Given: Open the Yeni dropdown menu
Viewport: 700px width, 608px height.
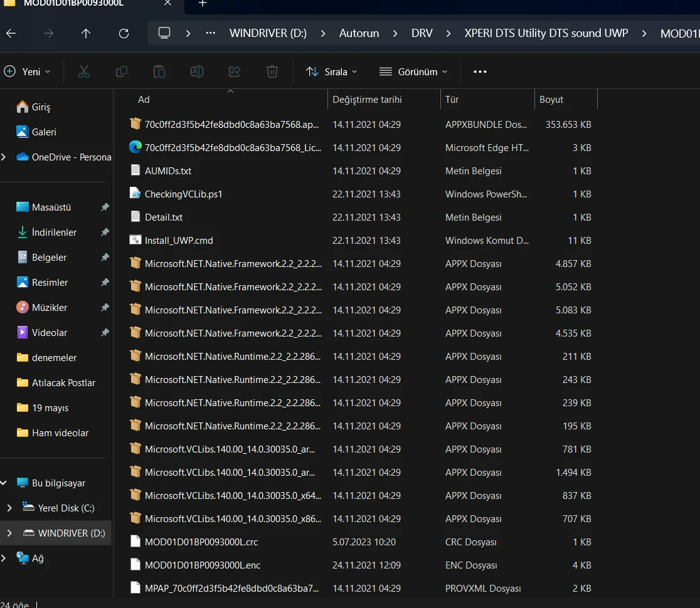Looking at the screenshot, I should point(28,71).
